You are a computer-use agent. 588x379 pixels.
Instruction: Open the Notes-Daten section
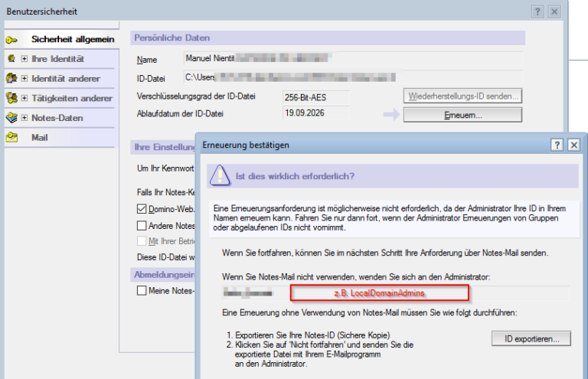[x=57, y=118]
